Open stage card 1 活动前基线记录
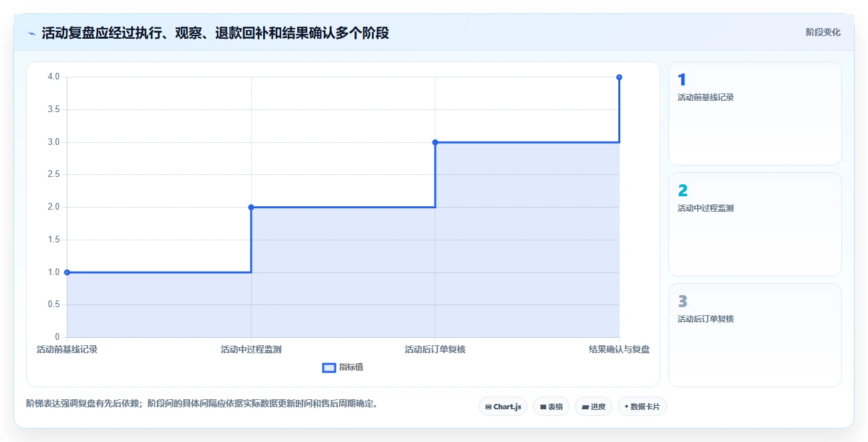 tap(755, 114)
